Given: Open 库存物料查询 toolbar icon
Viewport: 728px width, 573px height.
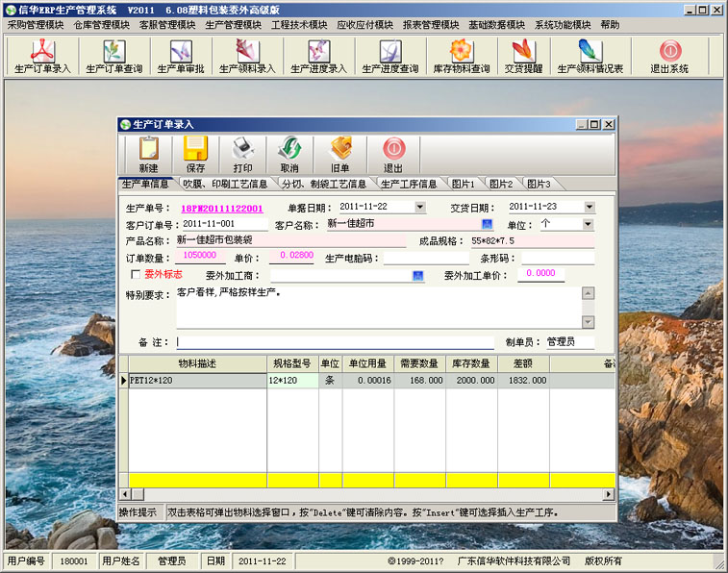Looking at the screenshot, I should (x=462, y=57).
